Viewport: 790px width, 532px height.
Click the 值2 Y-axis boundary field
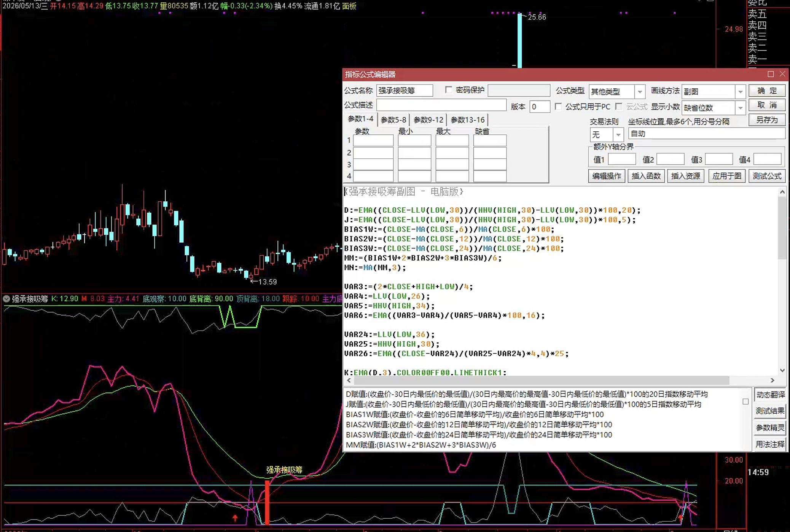point(671,159)
